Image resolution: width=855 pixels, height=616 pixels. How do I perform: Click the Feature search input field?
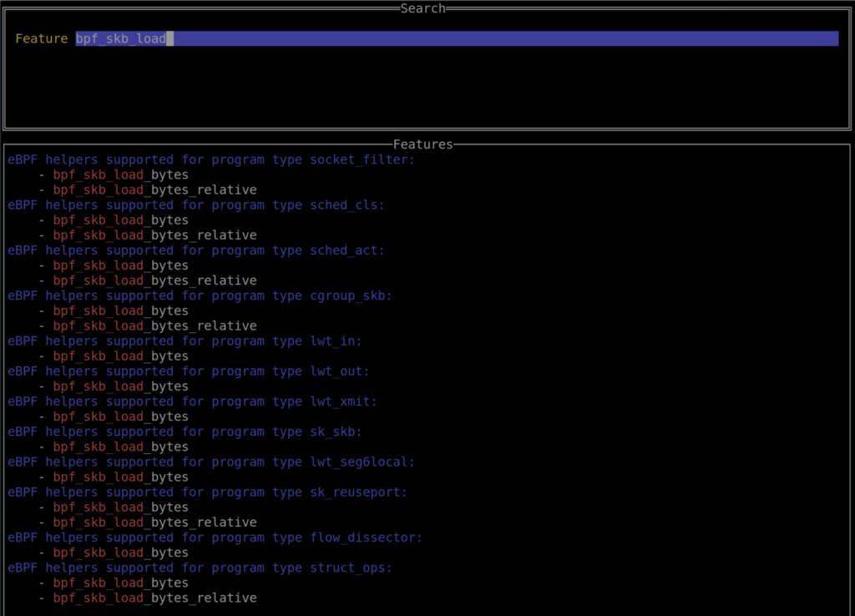pos(334,38)
